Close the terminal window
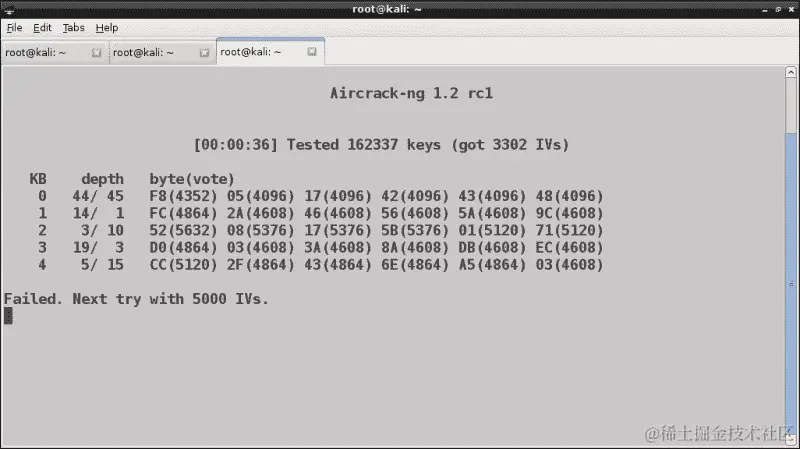The height and width of the screenshot is (449, 800). 791,10
